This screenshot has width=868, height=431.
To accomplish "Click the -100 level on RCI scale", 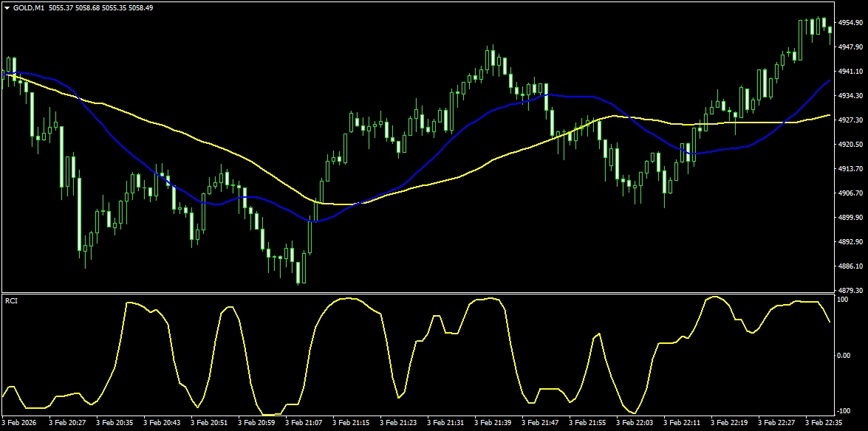I will tap(842, 410).
